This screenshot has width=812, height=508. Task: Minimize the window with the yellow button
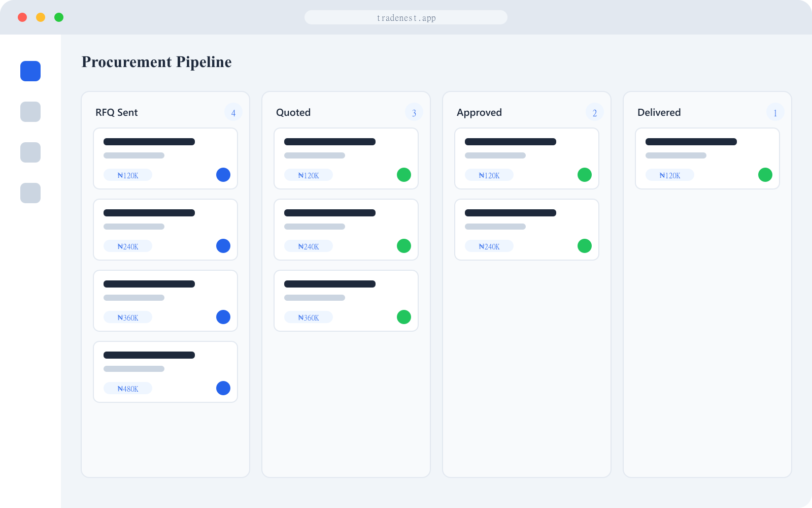41,17
